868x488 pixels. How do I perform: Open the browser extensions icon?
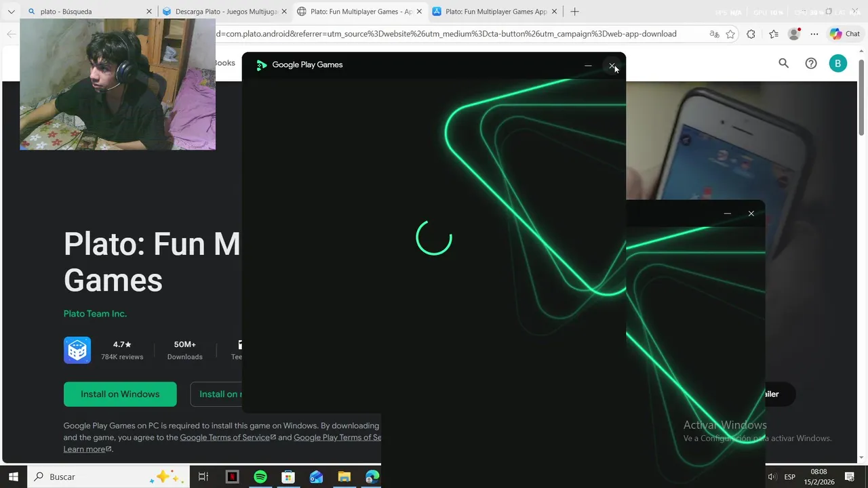(x=751, y=34)
